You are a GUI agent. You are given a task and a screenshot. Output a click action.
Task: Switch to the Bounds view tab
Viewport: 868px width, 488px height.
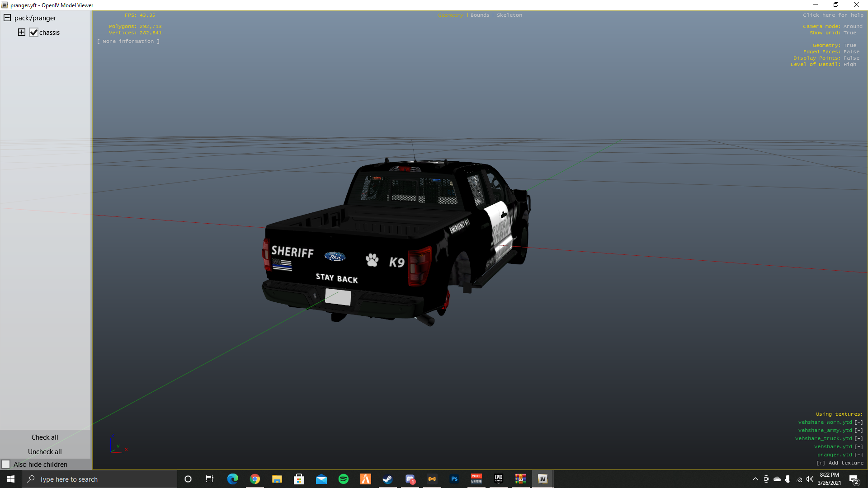[x=480, y=15]
